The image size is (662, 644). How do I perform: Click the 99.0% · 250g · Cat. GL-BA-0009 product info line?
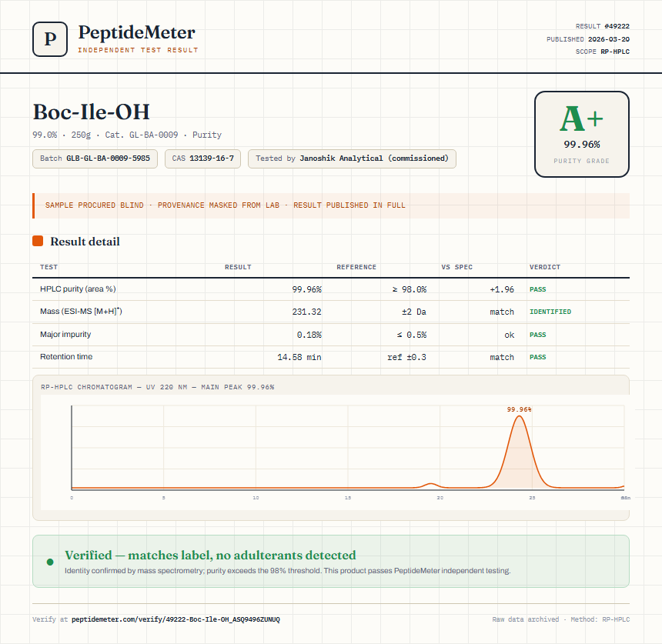127,135
